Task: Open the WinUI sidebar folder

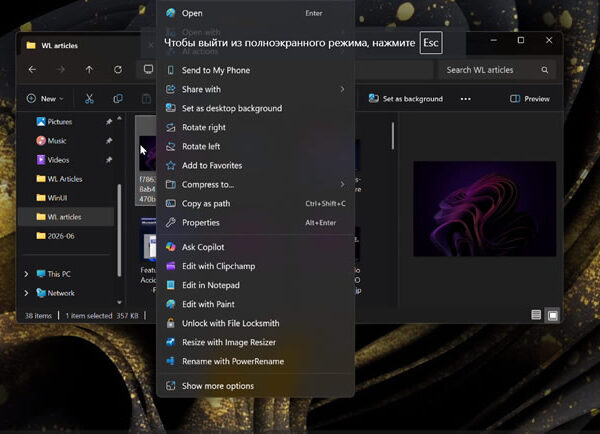Action: (57, 198)
